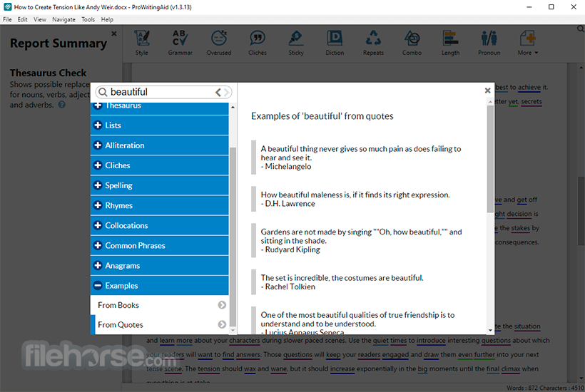Click the quotes pane scrollbar thumb
Image resolution: width=585 pixels, height=392 pixels.
pyautogui.click(x=490, y=159)
